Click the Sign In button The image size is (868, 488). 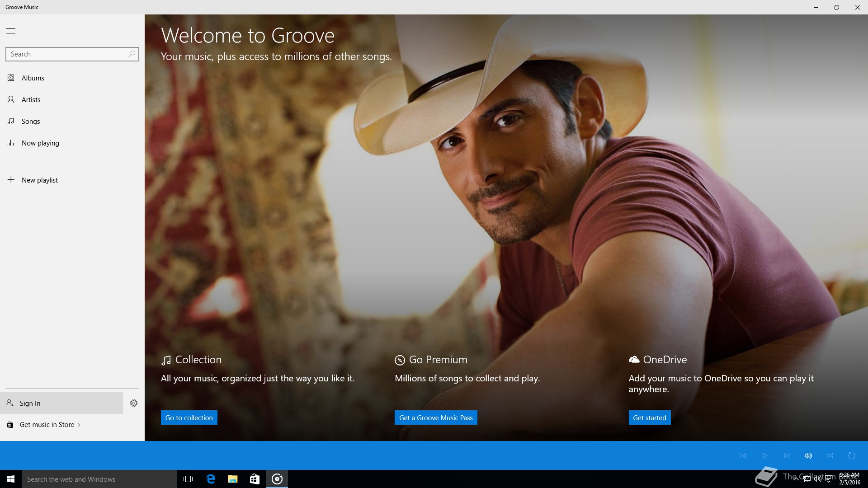tap(61, 403)
